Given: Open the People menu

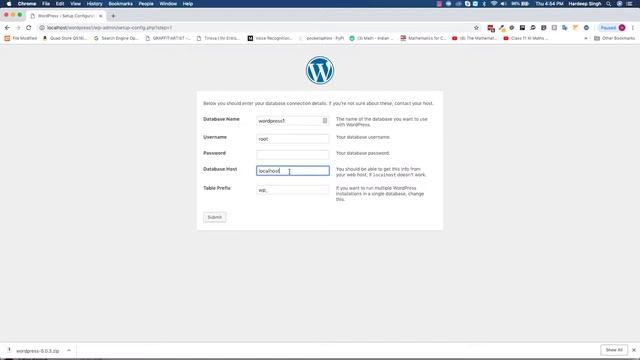Looking at the screenshot, I should tap(146, 4).
